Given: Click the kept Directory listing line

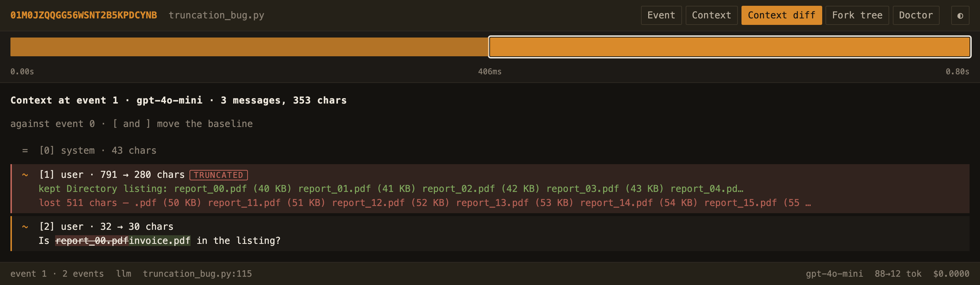Looking at the screenshot, I should (391, 189).
